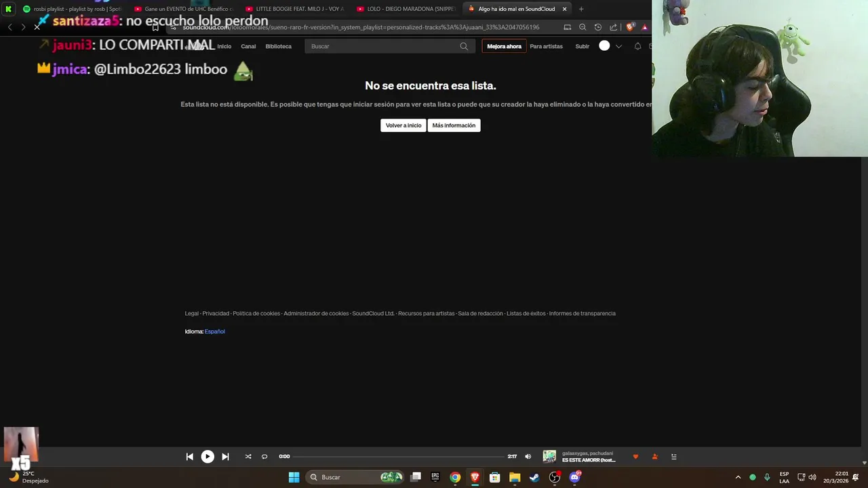Open Brave browser from taskbar
This screenshot has width=868, height=488.
point(475,477)
